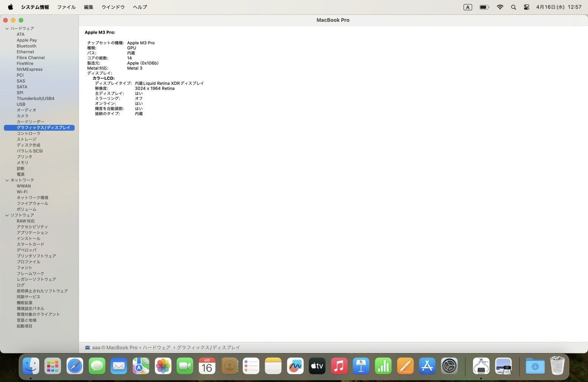
Task: Select ファイアウォール in sidebar
Action: (x=32, y=204)
